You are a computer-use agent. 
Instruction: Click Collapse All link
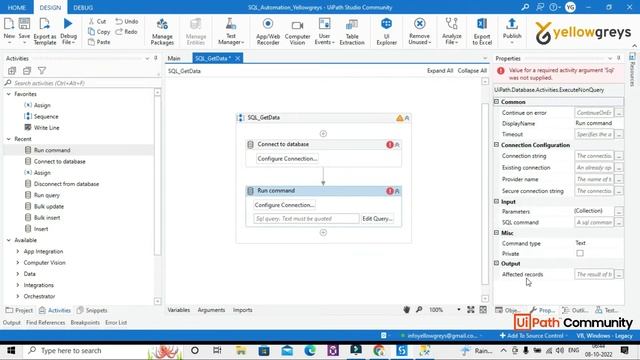click(x=472, y=71)
